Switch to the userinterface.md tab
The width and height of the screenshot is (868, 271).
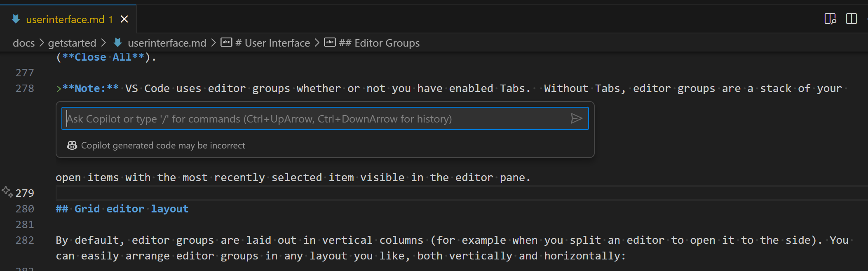coord(66,19)
